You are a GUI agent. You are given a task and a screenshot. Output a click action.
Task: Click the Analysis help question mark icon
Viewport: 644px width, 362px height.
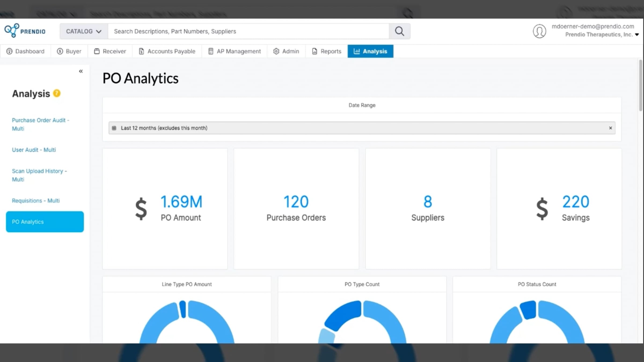pyautogui.click(x=57, y=93)
